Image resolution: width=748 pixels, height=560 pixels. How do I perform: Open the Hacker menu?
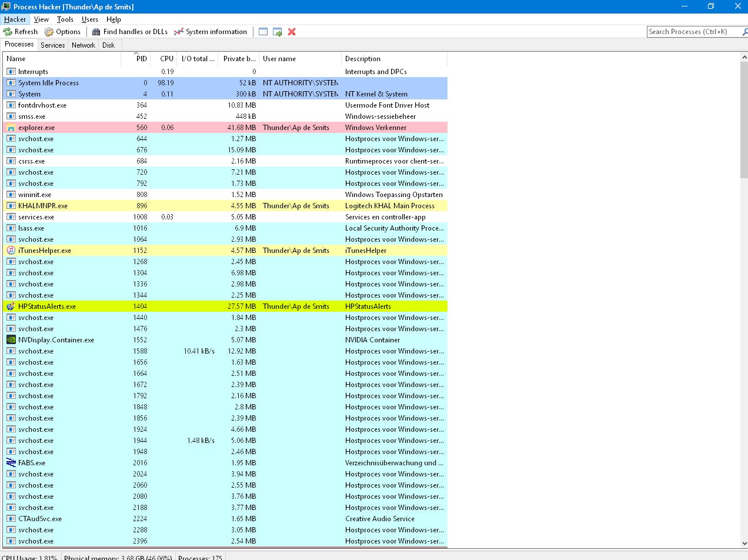[x=15, y=19]
